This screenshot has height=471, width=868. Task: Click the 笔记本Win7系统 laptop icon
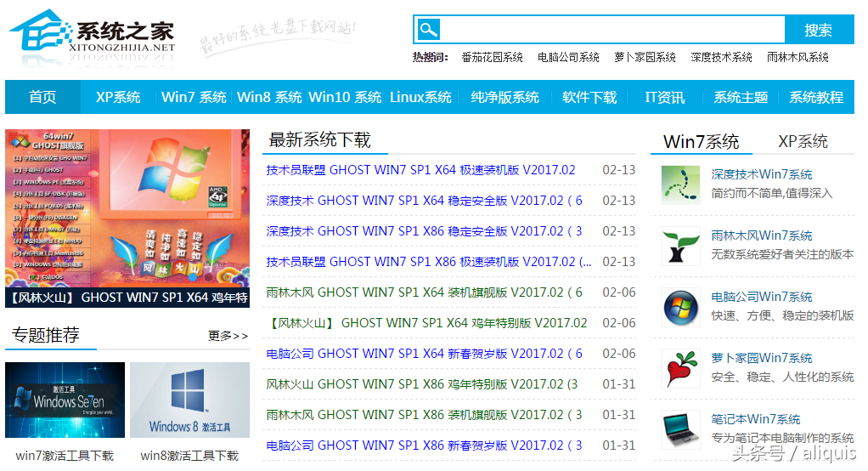click(x=680, y=428)
